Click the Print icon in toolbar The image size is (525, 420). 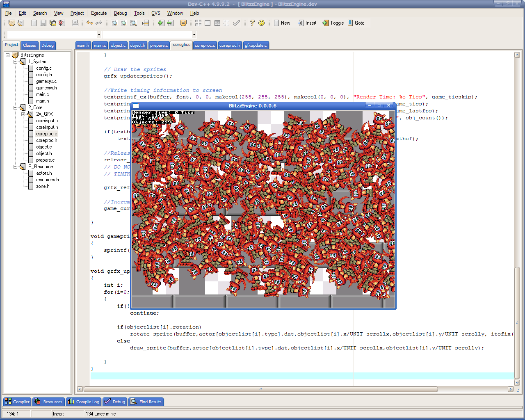(75, 23)
